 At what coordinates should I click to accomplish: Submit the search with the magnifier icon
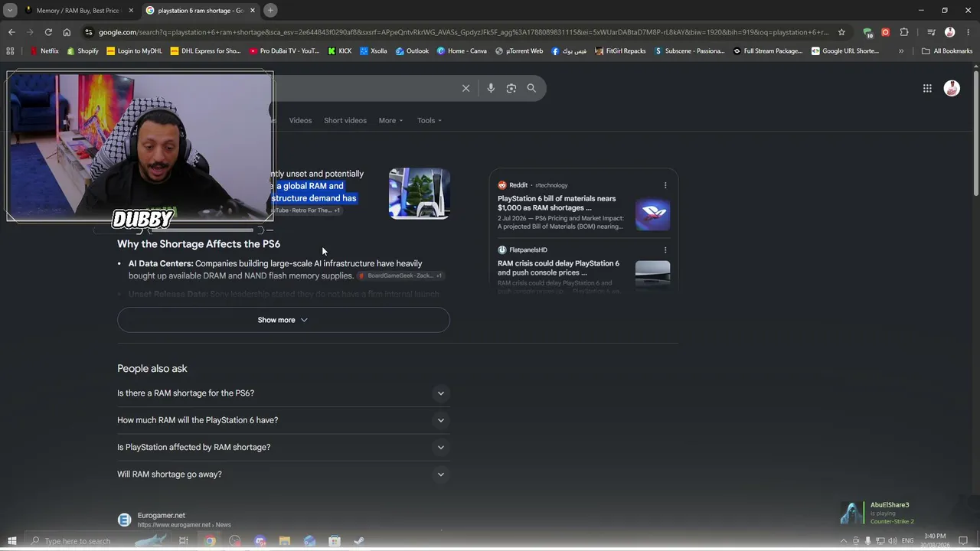[x=531, y=88]
